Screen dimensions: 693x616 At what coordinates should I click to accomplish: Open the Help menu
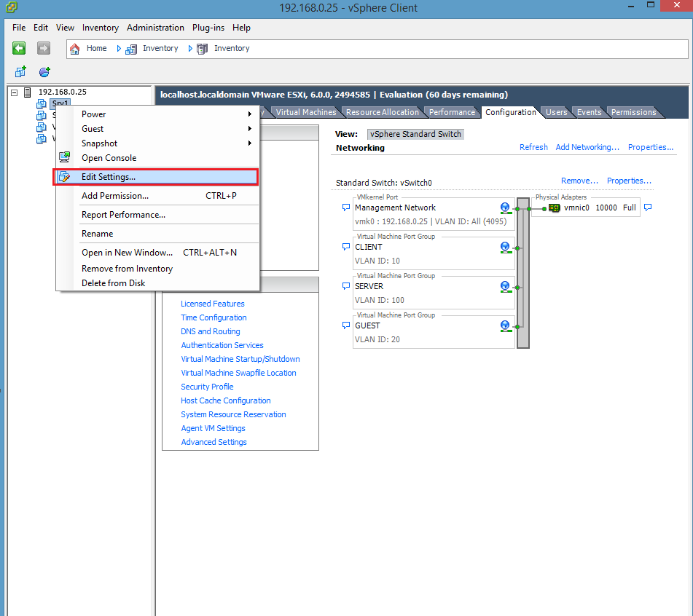point(241,28)
